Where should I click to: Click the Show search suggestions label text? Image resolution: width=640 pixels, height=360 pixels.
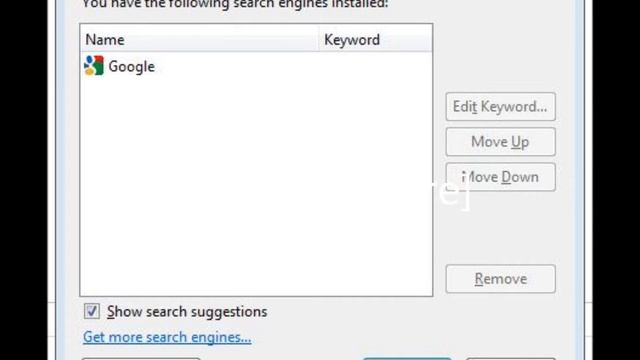click(x=187, y=312)
